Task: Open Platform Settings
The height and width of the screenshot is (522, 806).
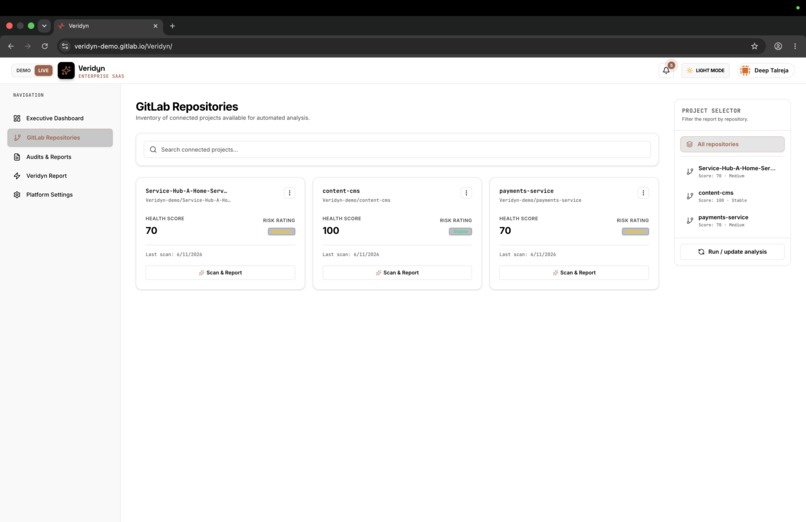Action: point(61,195)
